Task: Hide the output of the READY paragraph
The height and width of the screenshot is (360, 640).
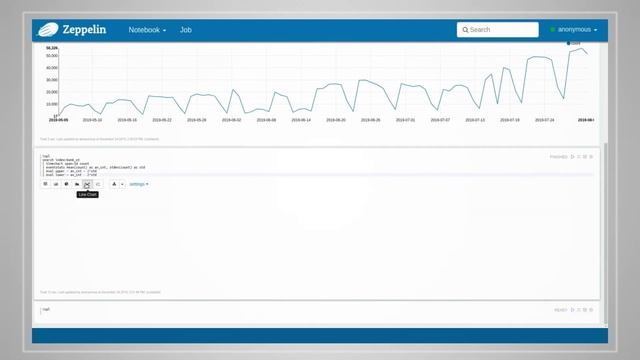Action: 585,310
